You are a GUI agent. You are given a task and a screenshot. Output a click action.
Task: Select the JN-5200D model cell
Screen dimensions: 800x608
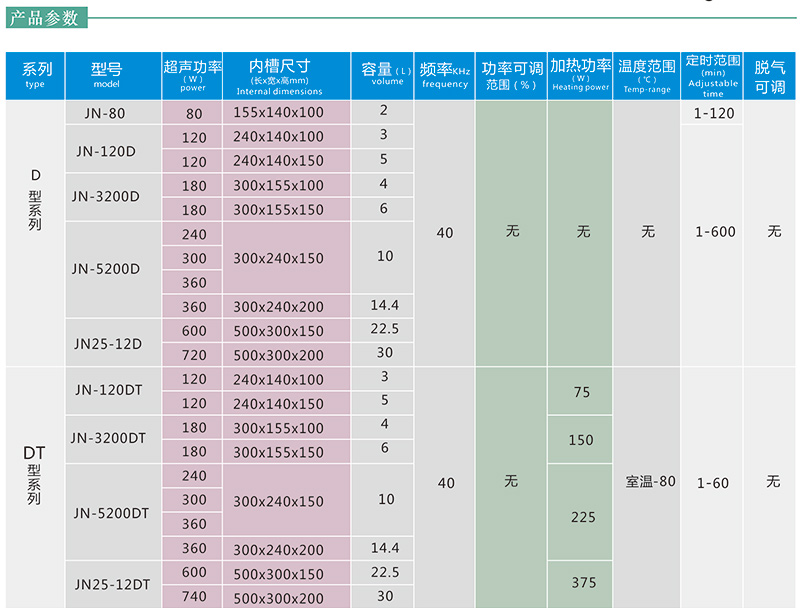pos(106,269)
